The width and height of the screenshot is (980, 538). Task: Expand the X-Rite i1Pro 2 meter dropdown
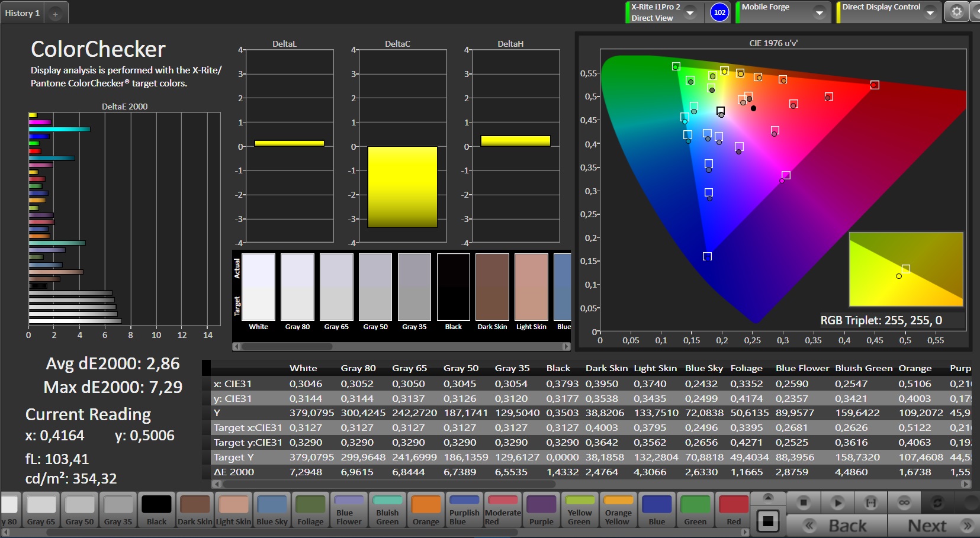690,12
